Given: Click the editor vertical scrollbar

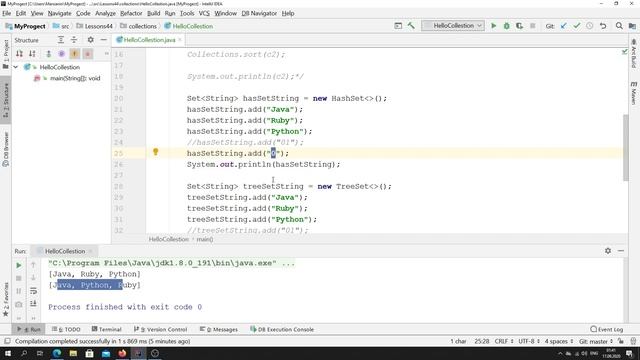Looking at the screenshot, I should click(626, 147).
